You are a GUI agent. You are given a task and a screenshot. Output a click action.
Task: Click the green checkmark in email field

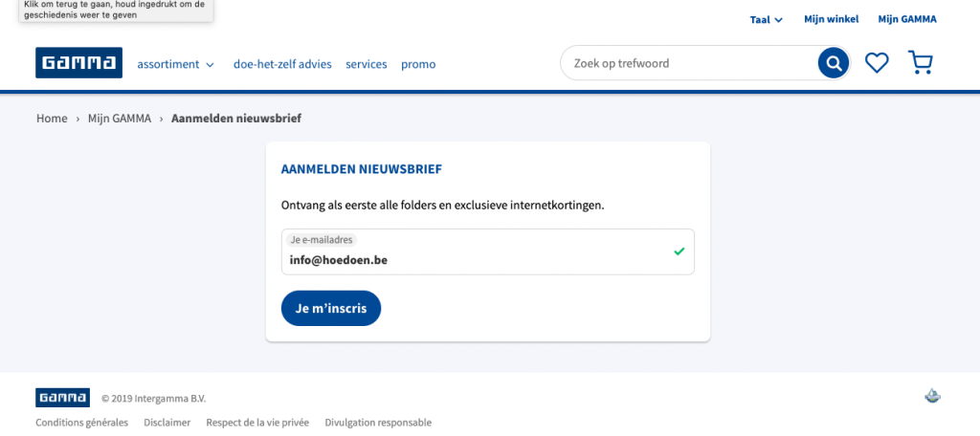pos(679,251)
